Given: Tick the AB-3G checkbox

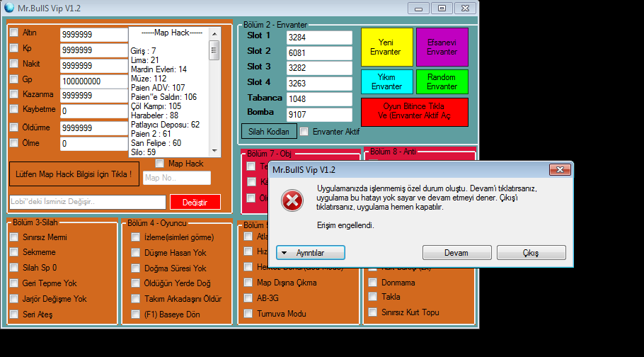Looking at the screenshot, I should (x=248, y=298).
